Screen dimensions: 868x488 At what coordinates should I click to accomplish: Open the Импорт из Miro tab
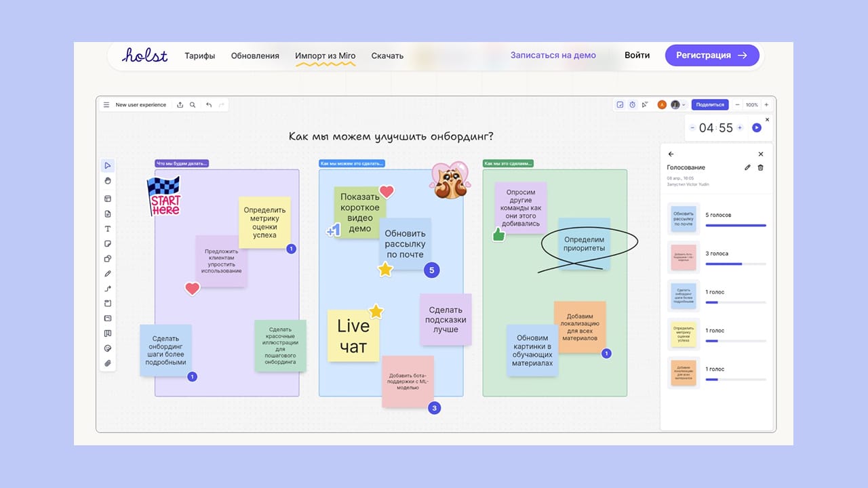click(x=325, y=56)
